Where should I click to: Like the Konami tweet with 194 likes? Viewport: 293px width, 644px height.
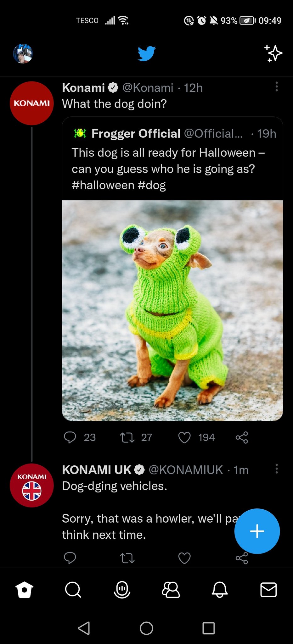[x=184, y=437]
